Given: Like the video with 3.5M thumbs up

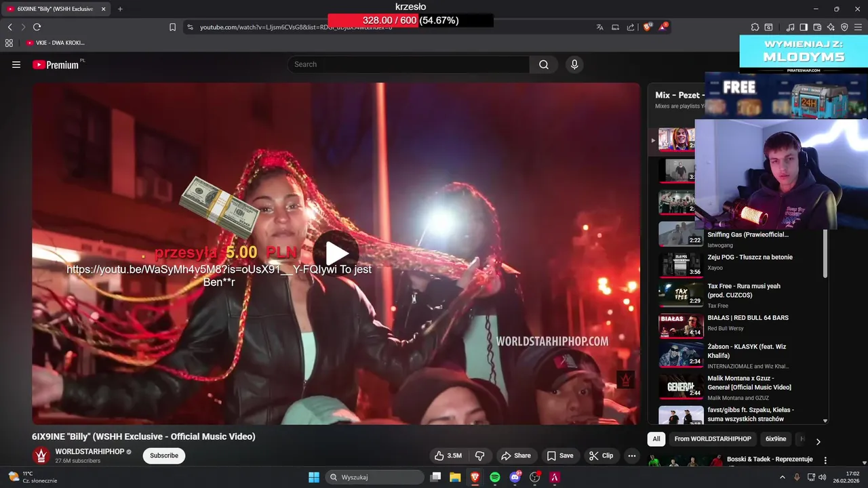Looking at the screenshot, I should pyautogui.click(x=448, y=455).
